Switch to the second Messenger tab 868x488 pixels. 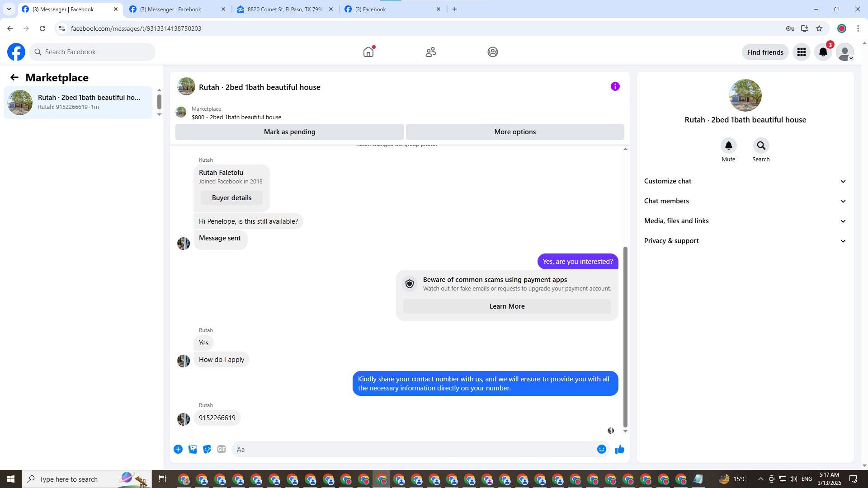177,9
